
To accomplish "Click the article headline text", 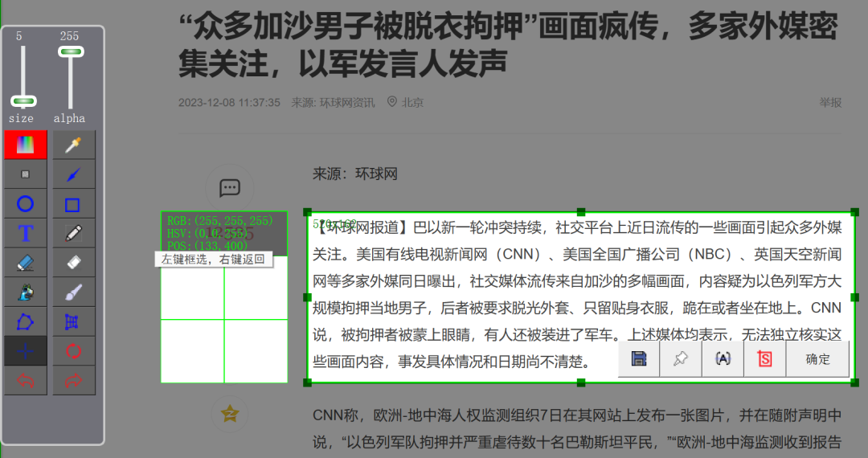I will (508, 45).
